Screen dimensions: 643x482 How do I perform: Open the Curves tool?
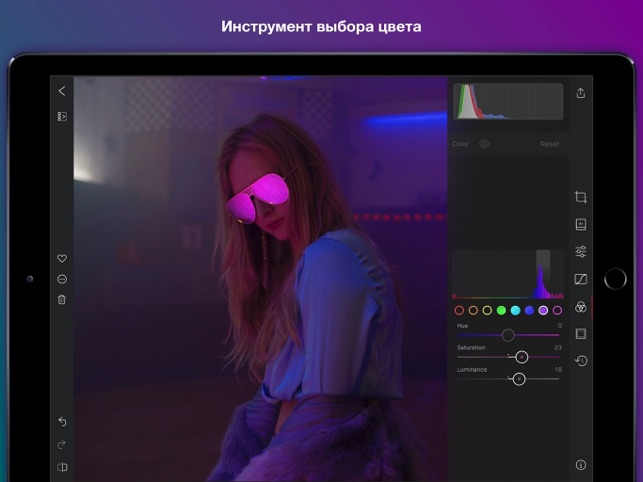coord(581,279)
